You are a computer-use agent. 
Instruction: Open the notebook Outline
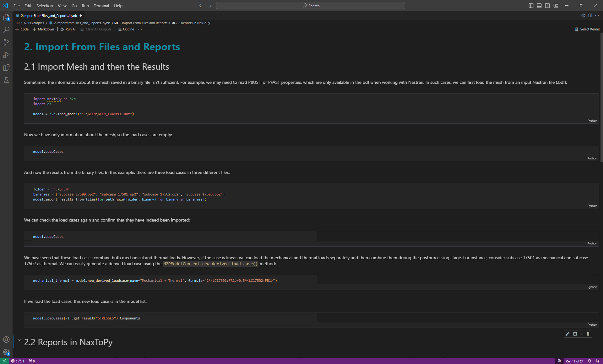[x=126, y=29]
